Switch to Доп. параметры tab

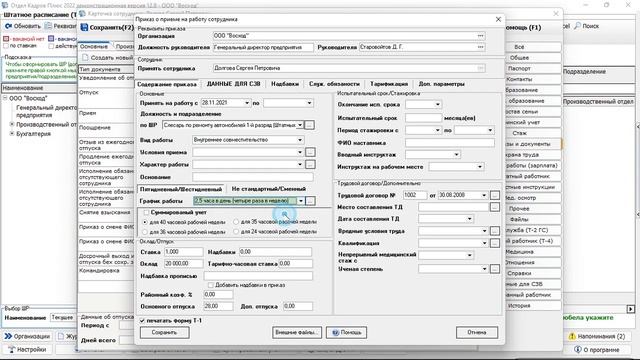(441, 84)
